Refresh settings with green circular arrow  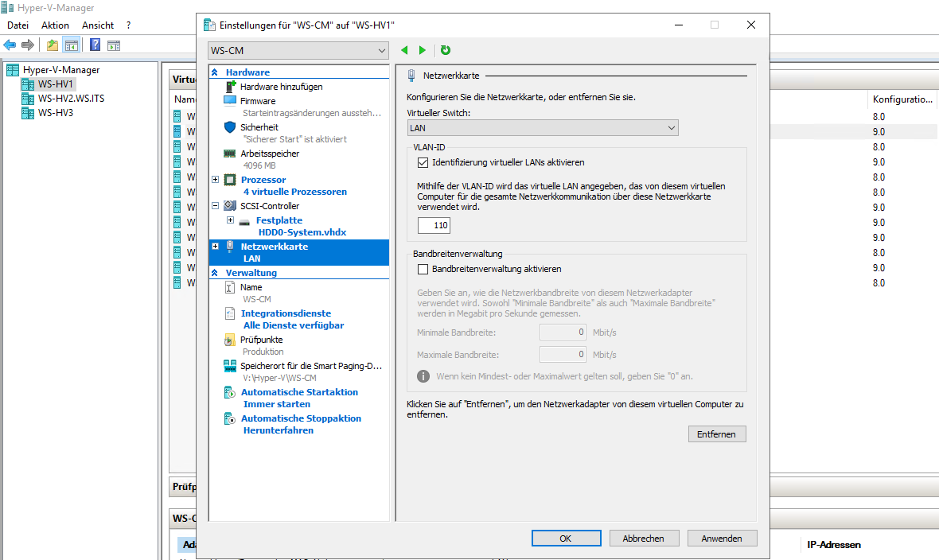[x=446, y=50]
